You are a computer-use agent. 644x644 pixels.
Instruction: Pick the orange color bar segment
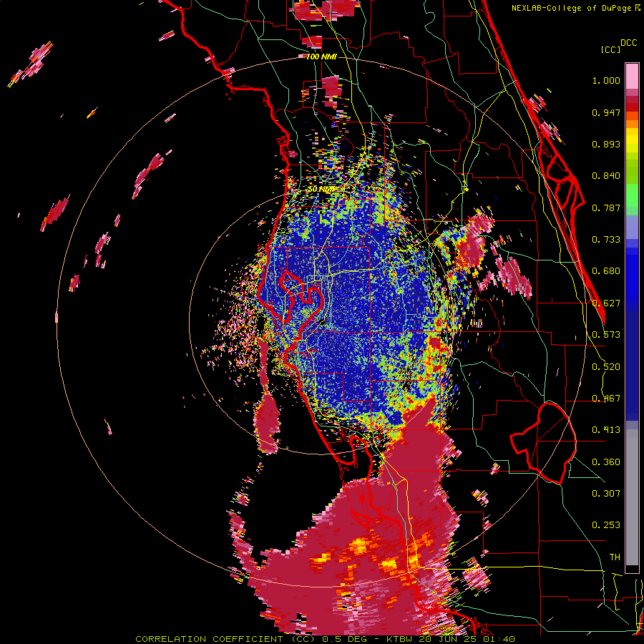tap(632, 124)
